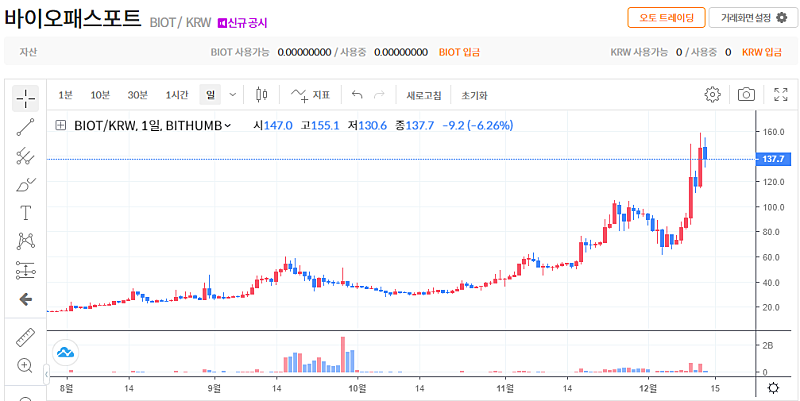
Task: Select the ruler measure tool
Action: pyautogui.click(x=26, y=337)
